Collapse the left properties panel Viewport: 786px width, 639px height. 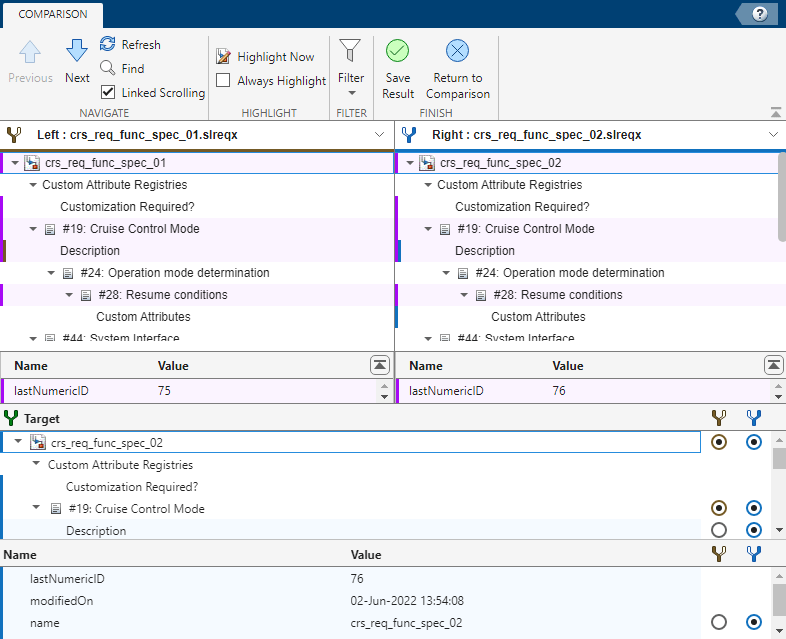[379, 365]
